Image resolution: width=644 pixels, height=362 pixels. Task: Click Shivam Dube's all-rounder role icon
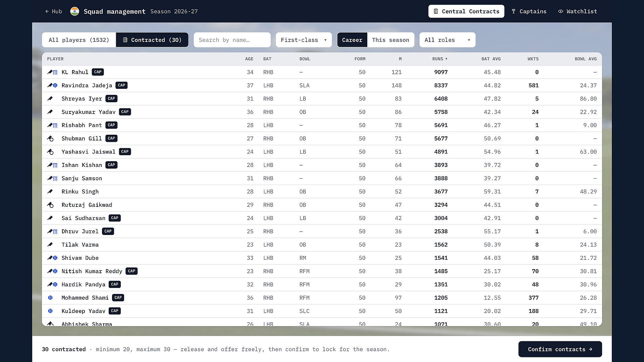pyautogui.click(x=52, y=258)
